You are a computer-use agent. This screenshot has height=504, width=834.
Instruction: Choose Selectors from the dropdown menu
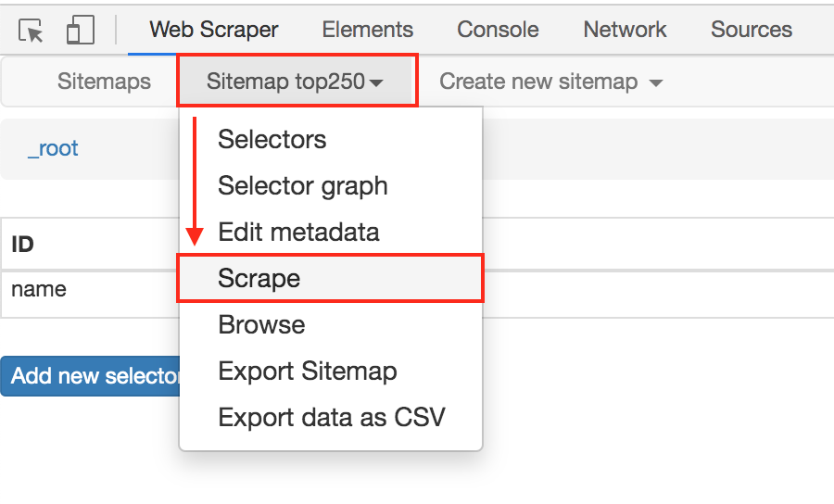pos(272,140)
